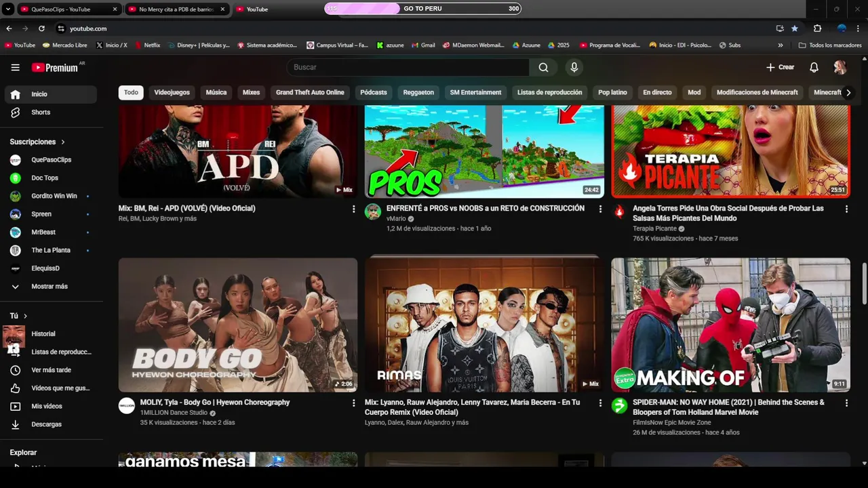Bookmark page with star icon
Screen dimensions: 868x488
[795, 28]
